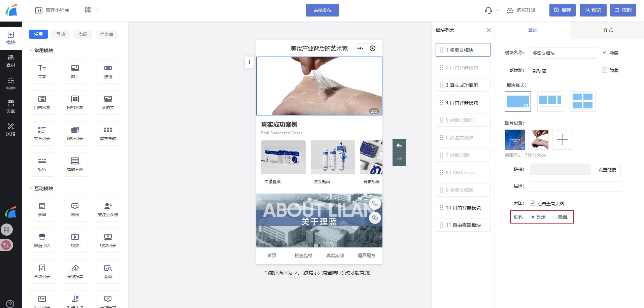Viewport: 644px width, 308px height.
Task: Select 10 自由容器模块 in module list
Action: pos(463,208)
